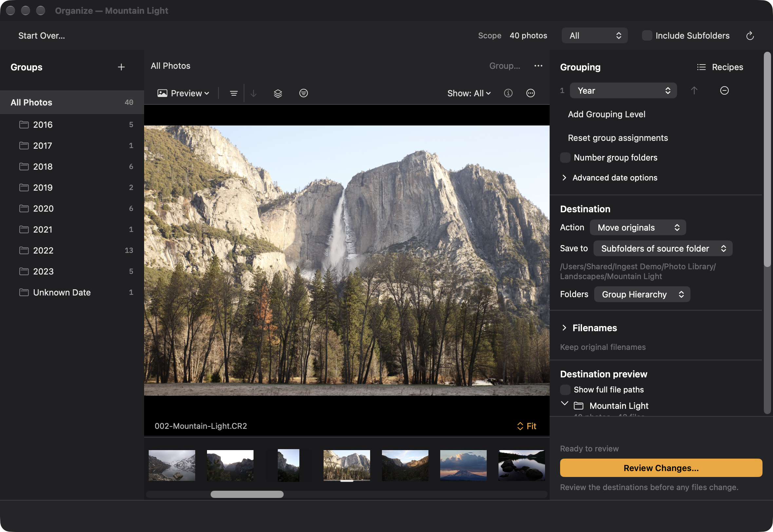Open the Move originals action dropdown
Image resolution: width=773 pixels, height=532 pixels.
pyautogui.click(x=638, y=228)
